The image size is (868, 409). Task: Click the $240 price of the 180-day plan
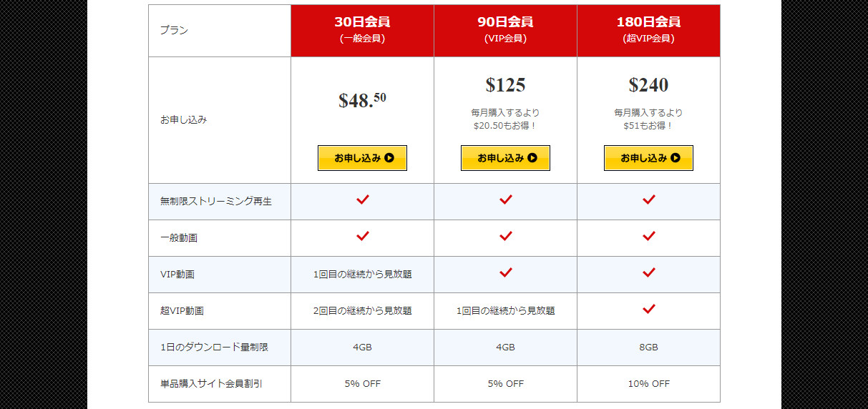click(648, 85)
